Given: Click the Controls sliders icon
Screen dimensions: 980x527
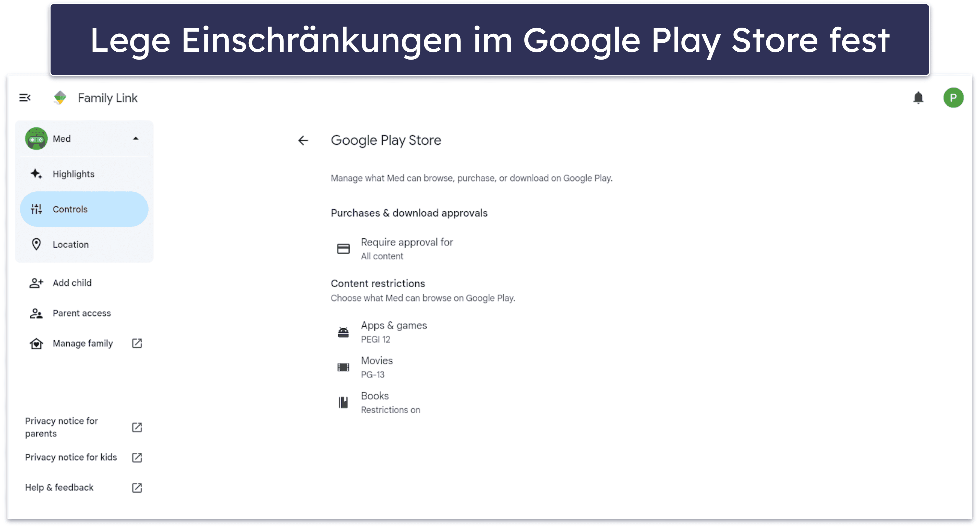Looking at the screenshot, I should coord(36,209).
